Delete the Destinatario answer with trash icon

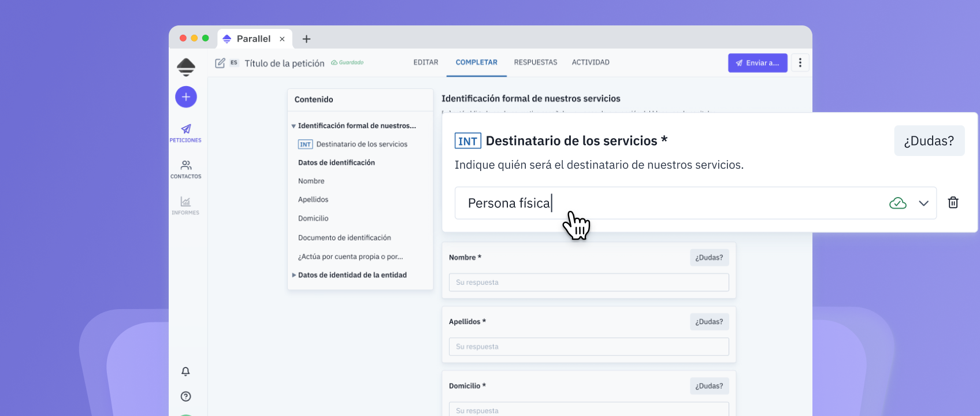pyautogui.click(x=953, y=203)
